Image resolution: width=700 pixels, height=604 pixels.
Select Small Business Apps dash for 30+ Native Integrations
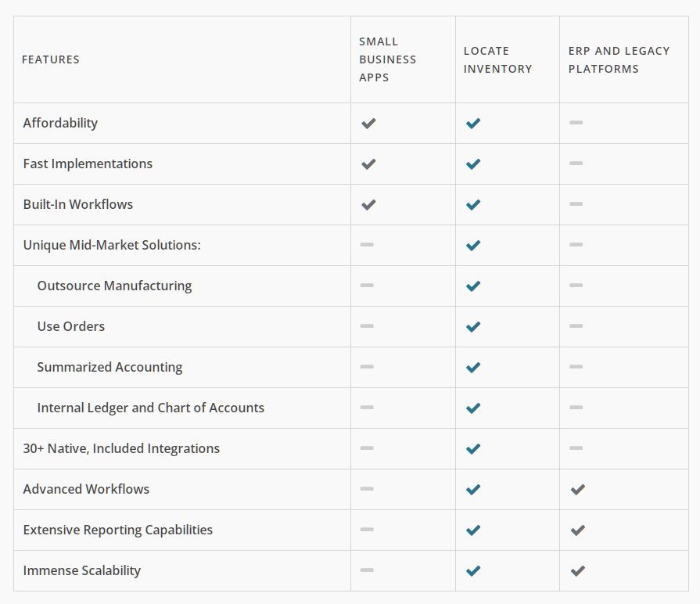coord(367,448)
